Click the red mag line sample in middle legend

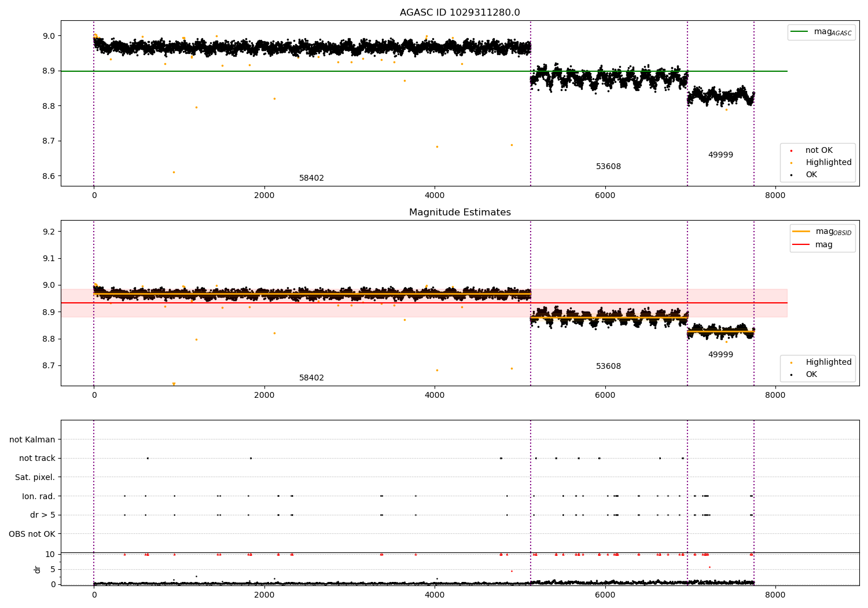801,245
